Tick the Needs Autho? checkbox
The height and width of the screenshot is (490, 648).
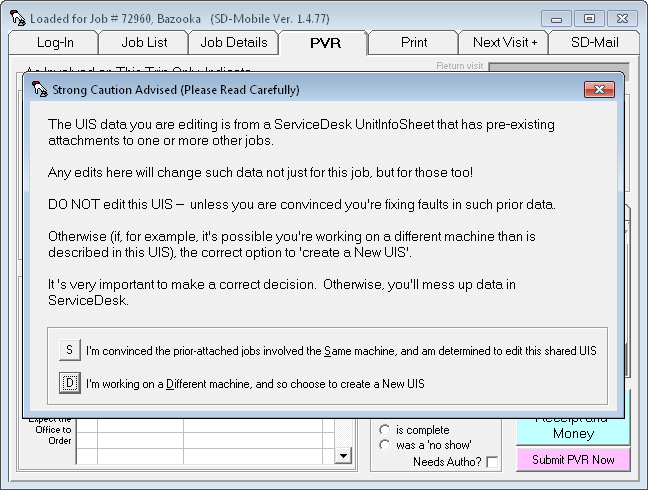click(492, 462)
